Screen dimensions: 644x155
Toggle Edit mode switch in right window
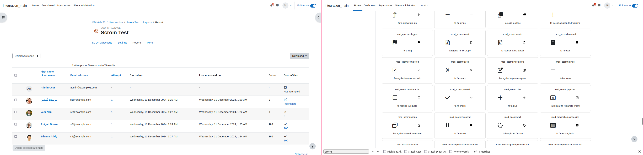635,6
